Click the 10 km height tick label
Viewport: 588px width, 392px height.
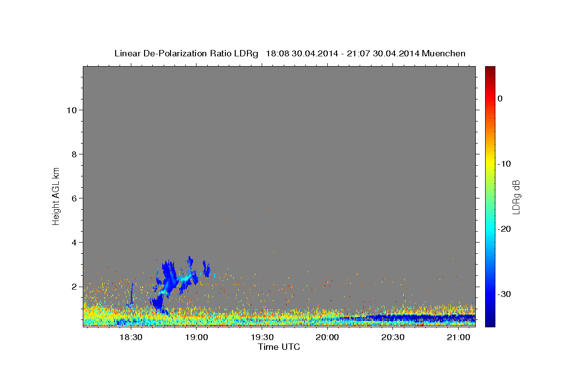point(72,110)
